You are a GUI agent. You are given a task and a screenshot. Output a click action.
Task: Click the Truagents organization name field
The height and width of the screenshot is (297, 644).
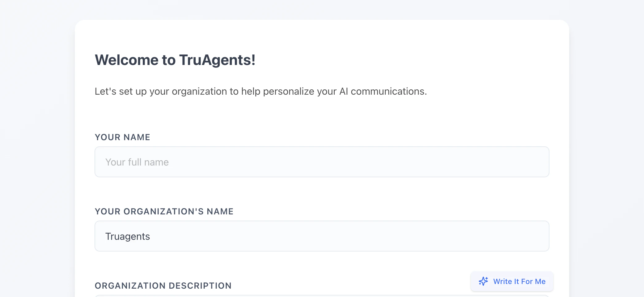point(321,236)
